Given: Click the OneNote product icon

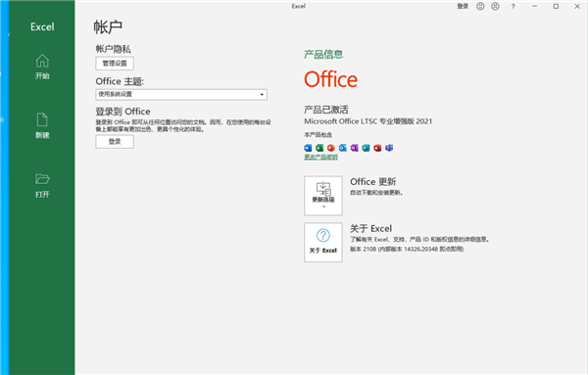Looking at the screenshot, I should pos(355,148).
